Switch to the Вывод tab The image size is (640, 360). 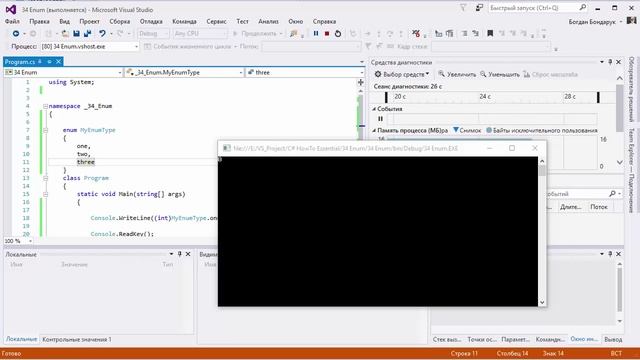(613, 340)
